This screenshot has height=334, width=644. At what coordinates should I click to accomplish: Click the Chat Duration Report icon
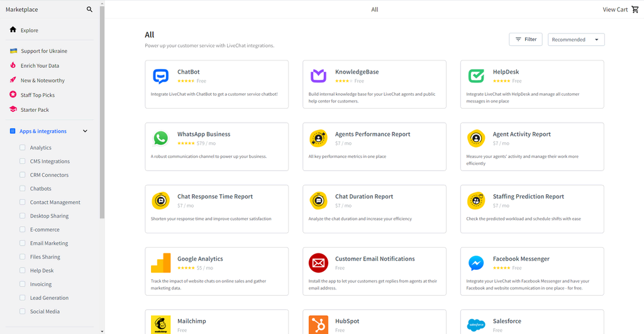point(318,201)
